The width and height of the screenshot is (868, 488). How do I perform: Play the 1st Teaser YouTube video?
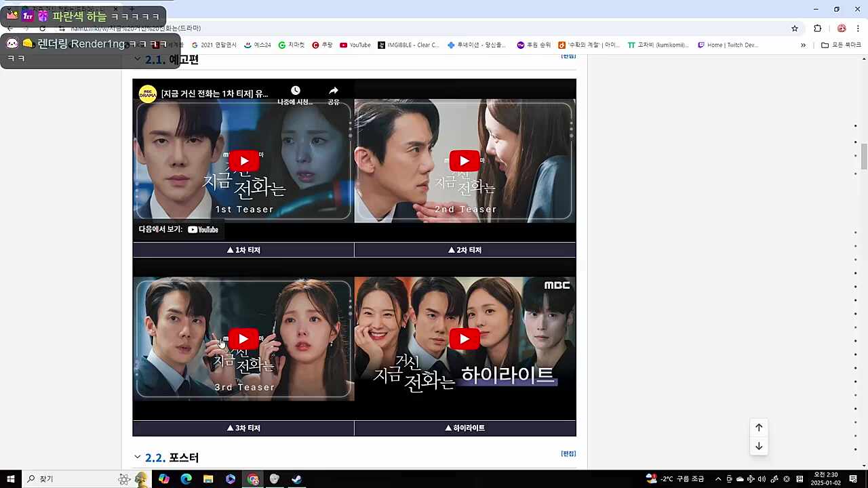pyautogui.click(x=243, y=161)
